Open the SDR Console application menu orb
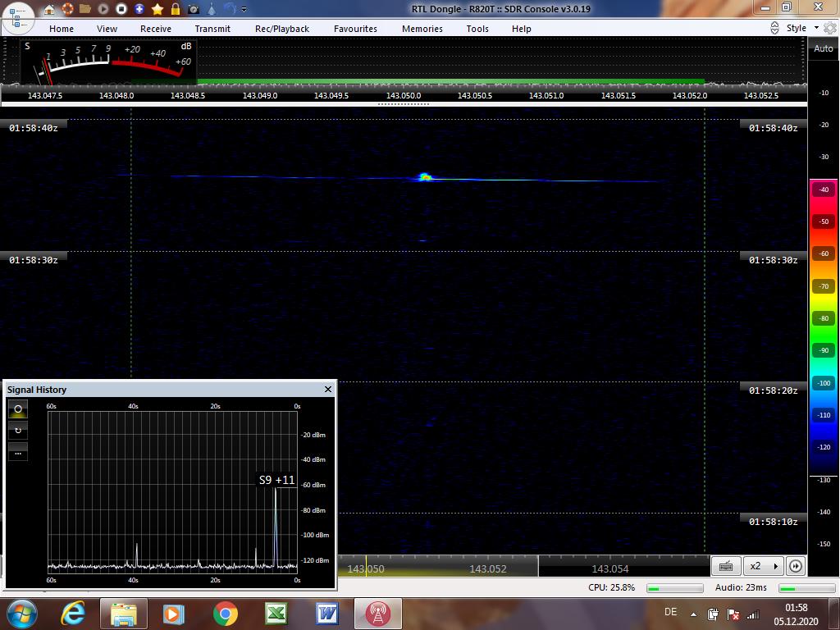The width and height of the screenshot is (840, 630). 18,16
